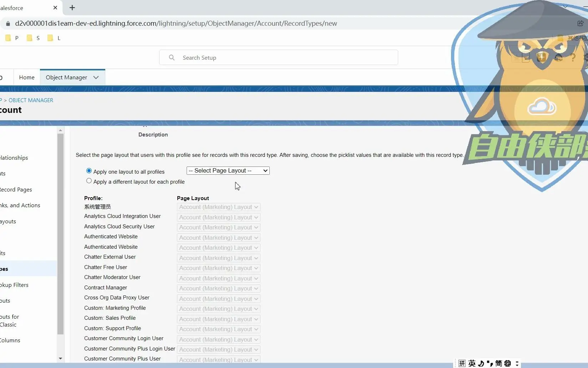
Task: Click the IME grid keyboard icon
Action: [462, 363]
